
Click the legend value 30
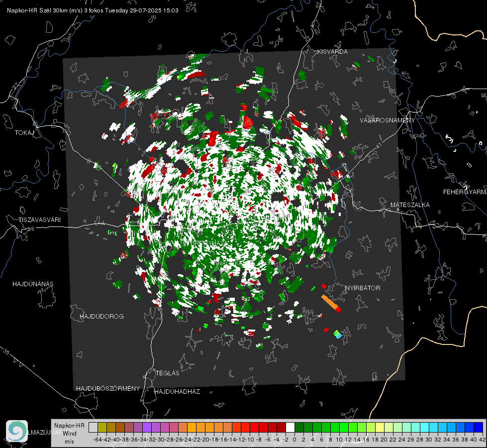pos(429,440)
